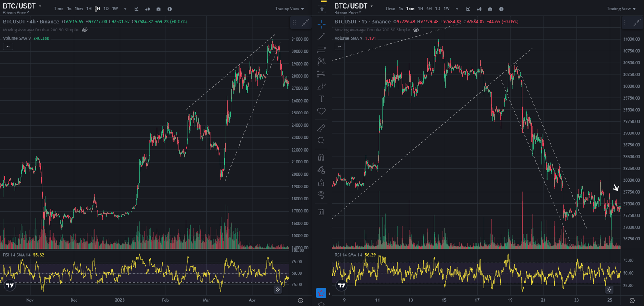644x306 pixels.
Task: Switch left chart to 1D interval
Action: tap(106, 9)
